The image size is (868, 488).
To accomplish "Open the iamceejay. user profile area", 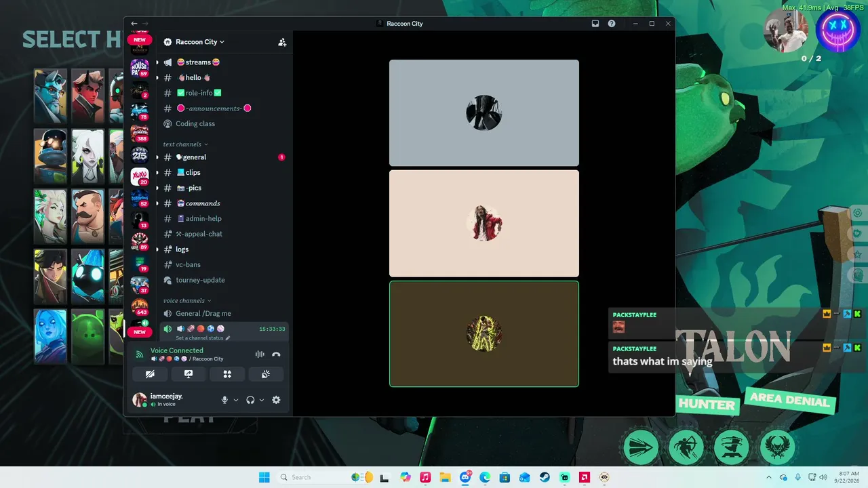I will click(165, 400).
